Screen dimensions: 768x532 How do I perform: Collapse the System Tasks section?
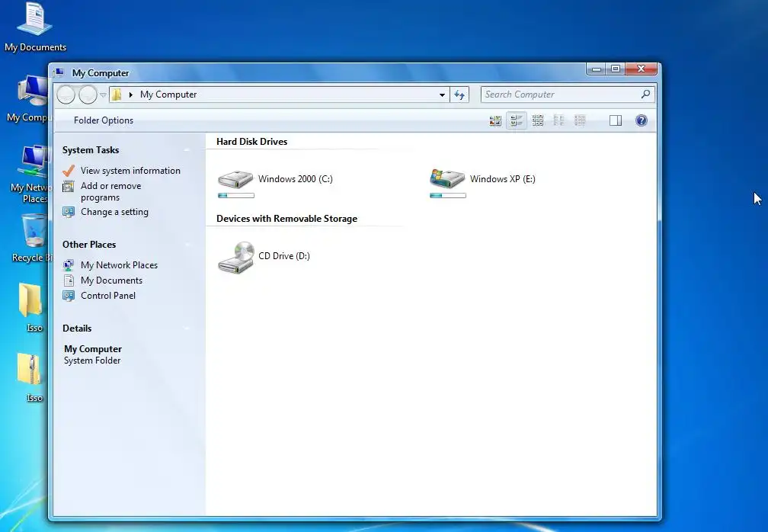187,150
